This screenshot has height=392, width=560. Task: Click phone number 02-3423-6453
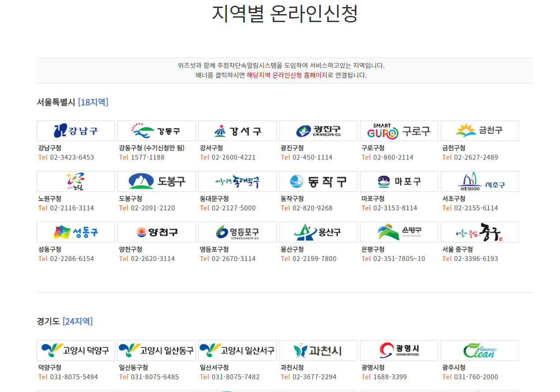(x=72, y=157)
